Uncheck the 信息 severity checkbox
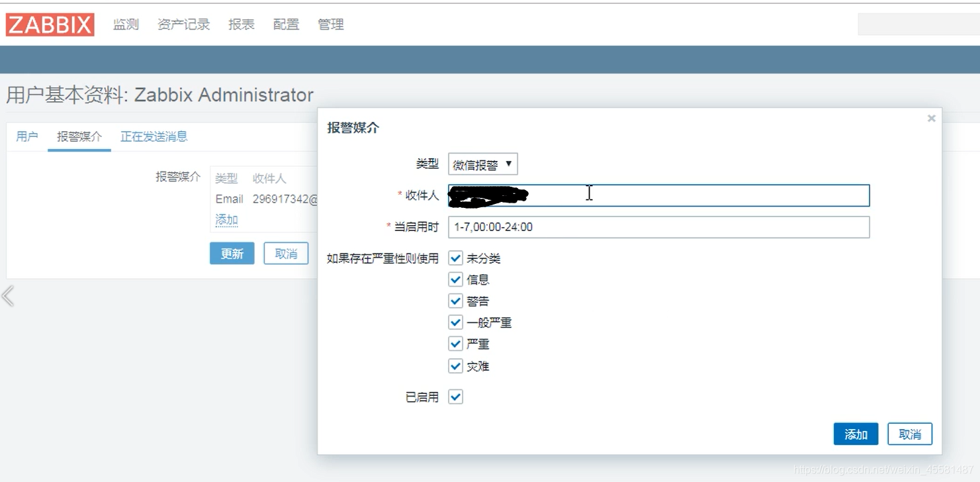 pyautogui.click(x=455, y=279)
